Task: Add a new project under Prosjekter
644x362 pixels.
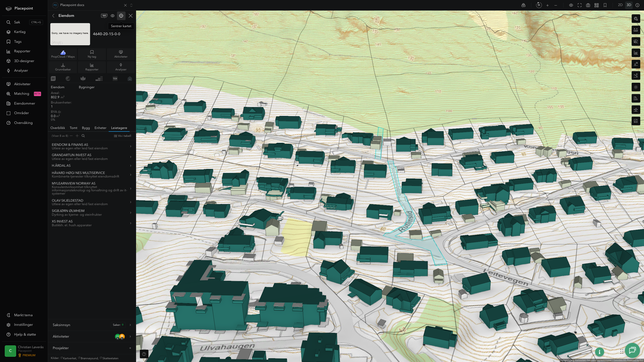Action: [x=130, y=348]
